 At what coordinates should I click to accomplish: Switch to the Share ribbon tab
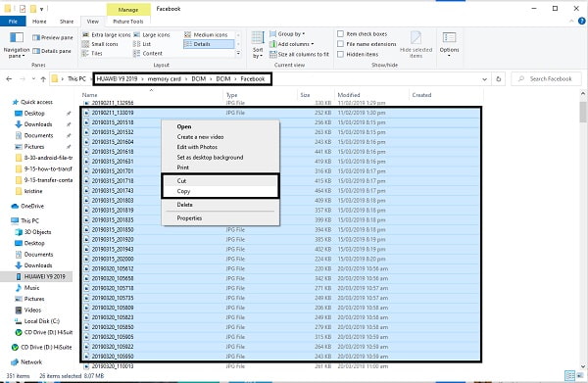[67, 22]
